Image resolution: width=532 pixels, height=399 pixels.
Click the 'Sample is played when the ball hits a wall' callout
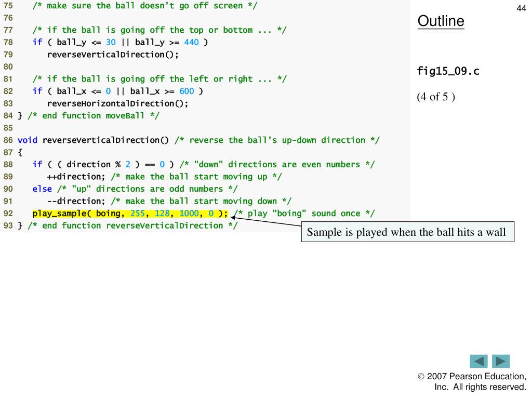(x=407, y=232)
